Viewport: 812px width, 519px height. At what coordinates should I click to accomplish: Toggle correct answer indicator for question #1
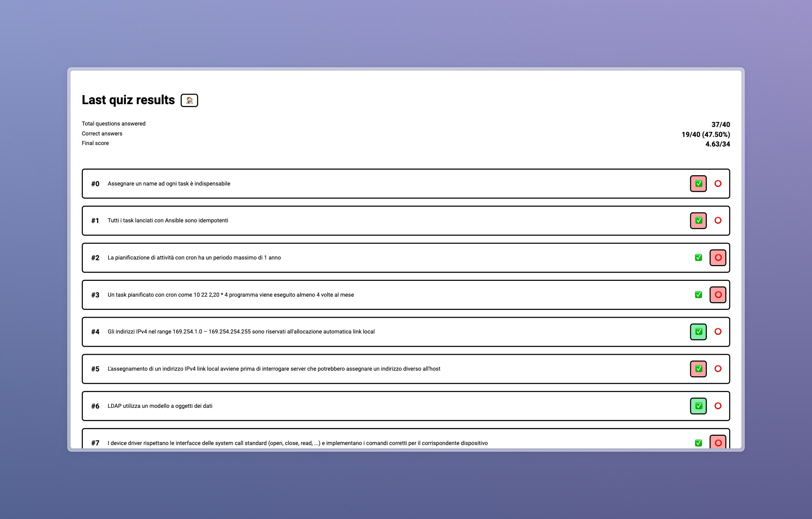tap(698, 220)
